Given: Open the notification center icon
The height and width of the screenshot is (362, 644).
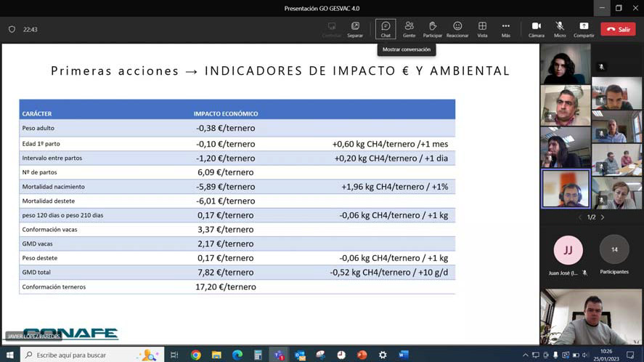Looking at the screenshot, I should [630, 355].
